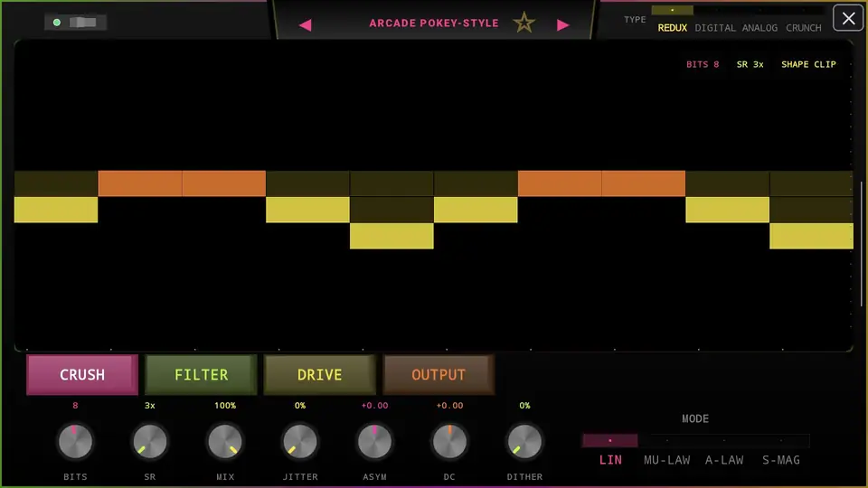Viewport: 868px width, 488px height.
Task: Go to the next preset with right arrow
Action: (x=563, y=25)
